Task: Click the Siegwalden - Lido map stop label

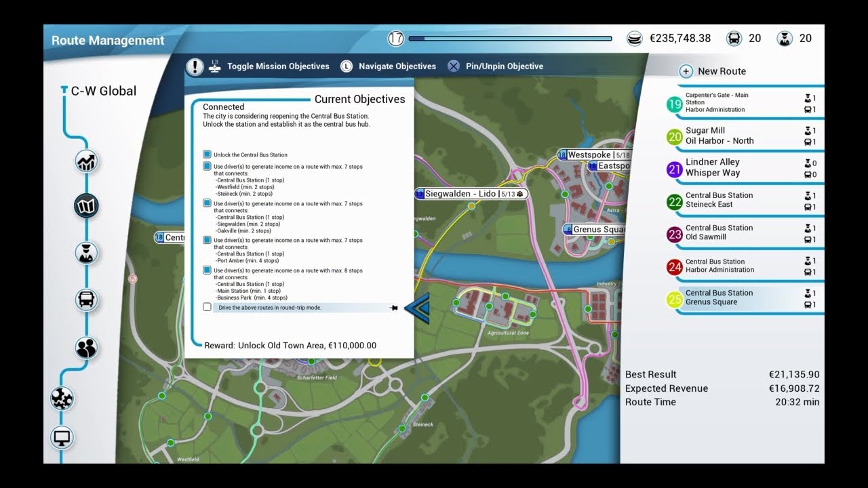Action: (471, 194)
